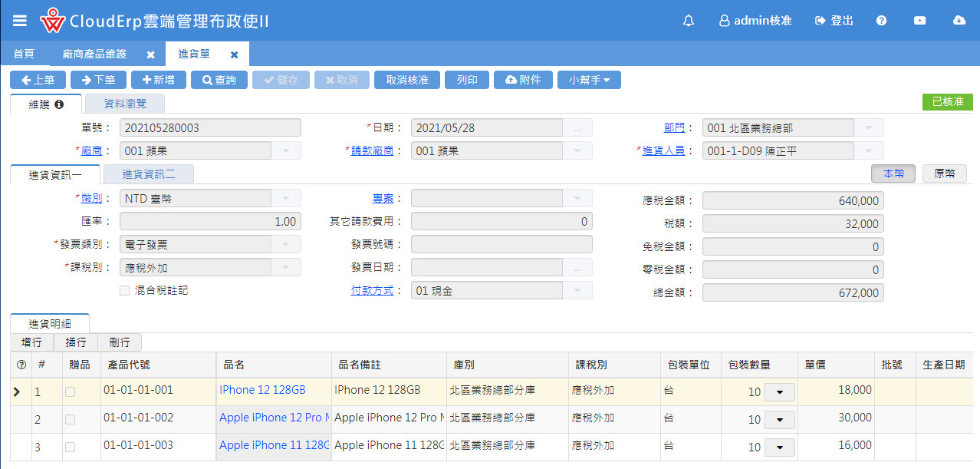Go to previous record with 上筆
The height and width of the screenshot is (469, 980).
pyautogui.click(x=38, y=80)
